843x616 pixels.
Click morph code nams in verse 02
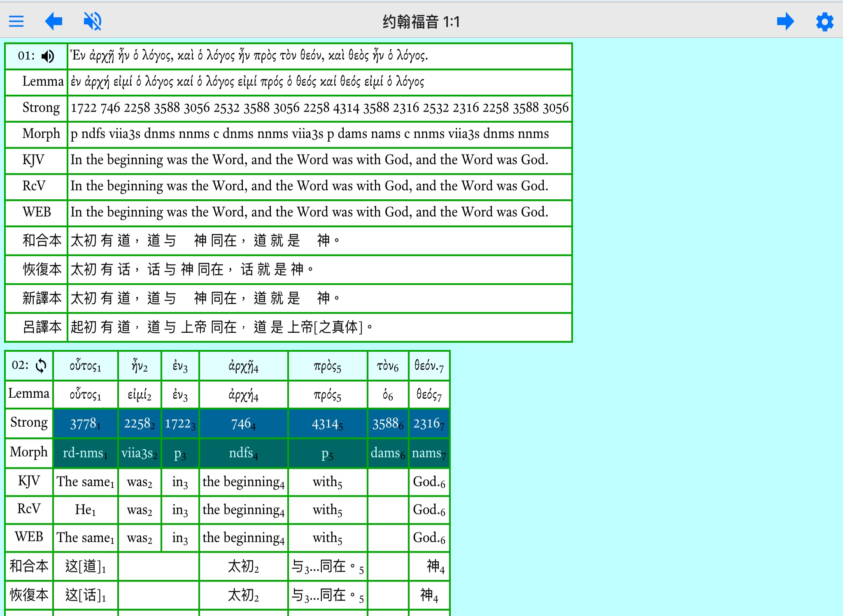click(429, 453)
